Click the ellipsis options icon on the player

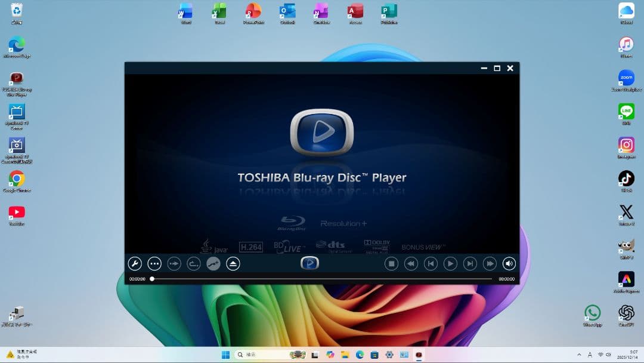[154, 263]
